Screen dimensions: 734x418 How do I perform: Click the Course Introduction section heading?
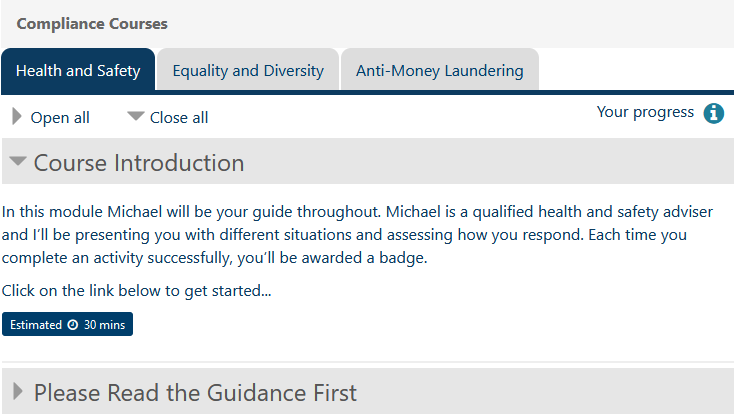pos(139,163)
